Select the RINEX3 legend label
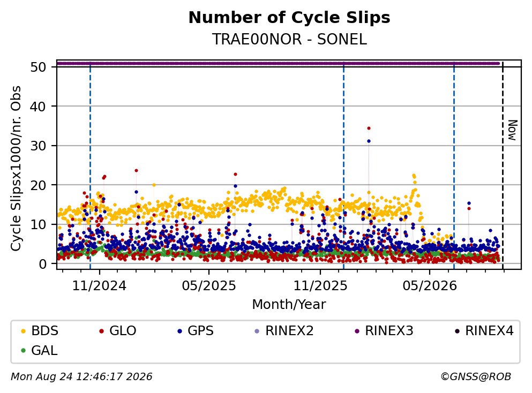Image resolution: width=532 pixels, height=393 pixels. (x=389, y=331)
